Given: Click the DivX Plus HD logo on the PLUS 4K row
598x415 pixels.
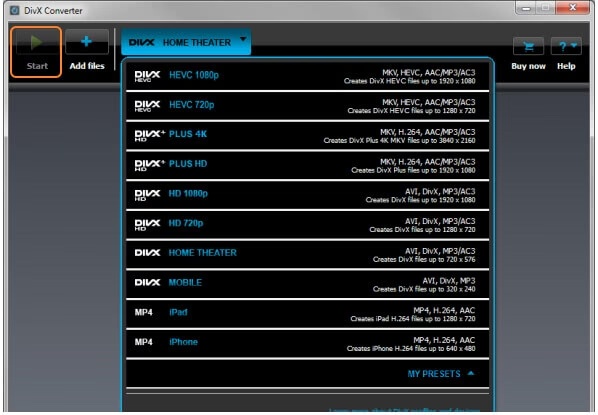Looking at the screenshot, I should 150,135.
